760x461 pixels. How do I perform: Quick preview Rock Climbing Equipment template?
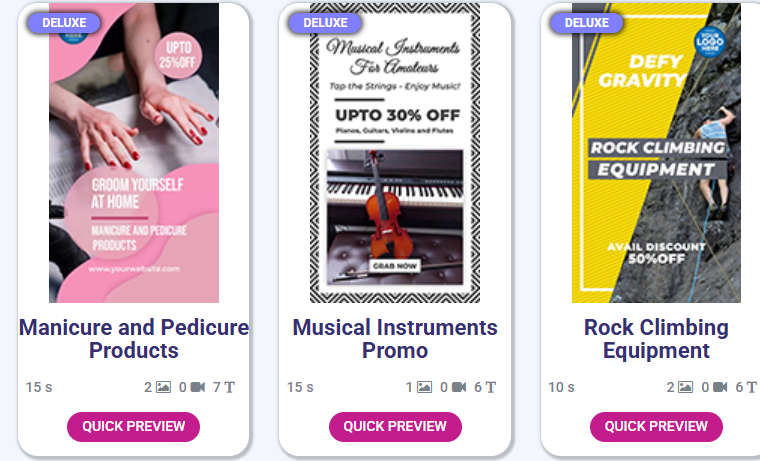[x=656, y=427]
